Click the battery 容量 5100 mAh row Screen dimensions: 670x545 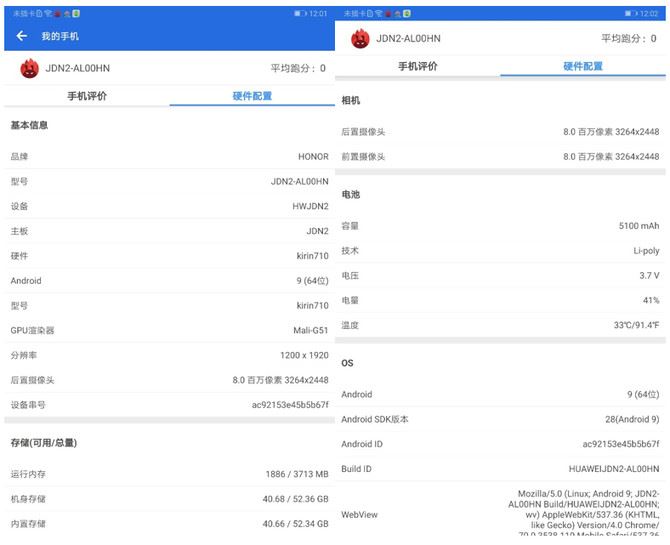[x=500, y=226]
